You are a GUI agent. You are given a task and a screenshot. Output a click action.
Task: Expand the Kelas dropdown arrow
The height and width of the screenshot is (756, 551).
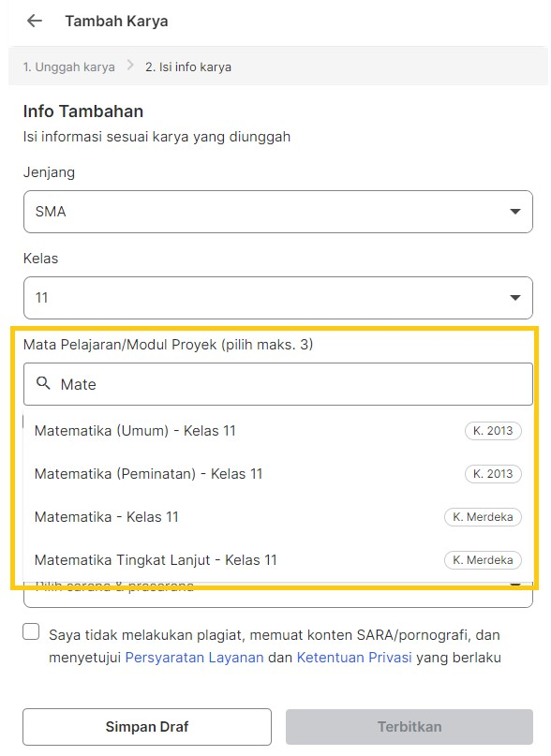514,298
